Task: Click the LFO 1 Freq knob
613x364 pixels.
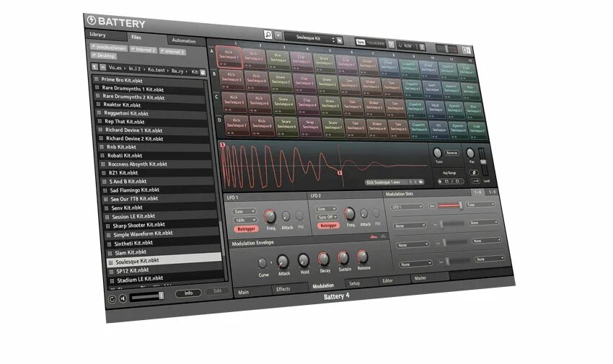Action: click(x=270, y=216)
